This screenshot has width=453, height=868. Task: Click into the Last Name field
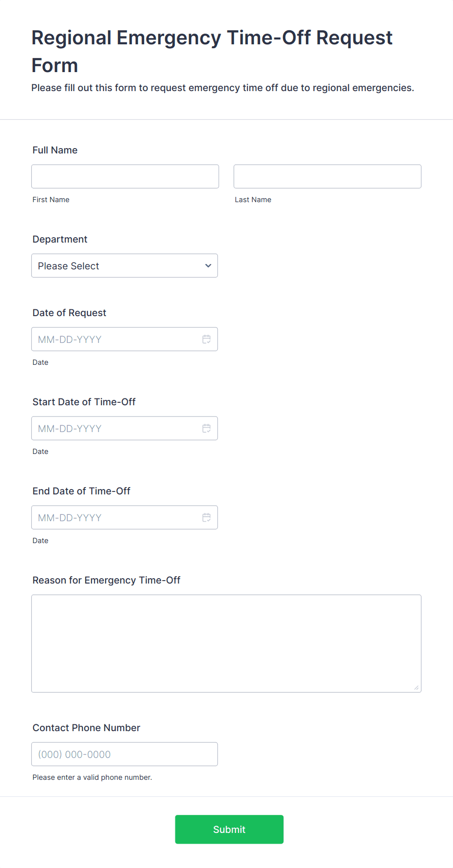(327, 176)
